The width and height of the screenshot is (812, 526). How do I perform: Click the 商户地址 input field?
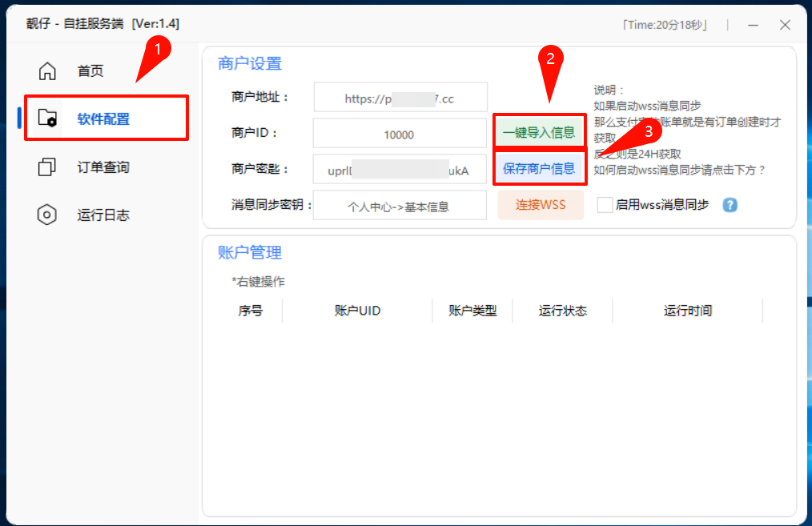(x=400, y=98)
